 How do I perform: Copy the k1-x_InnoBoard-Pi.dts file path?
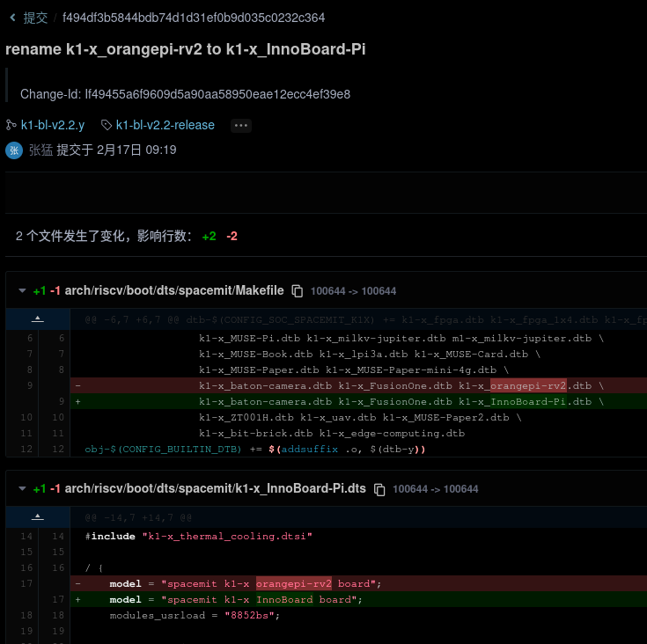coord(379,489)
